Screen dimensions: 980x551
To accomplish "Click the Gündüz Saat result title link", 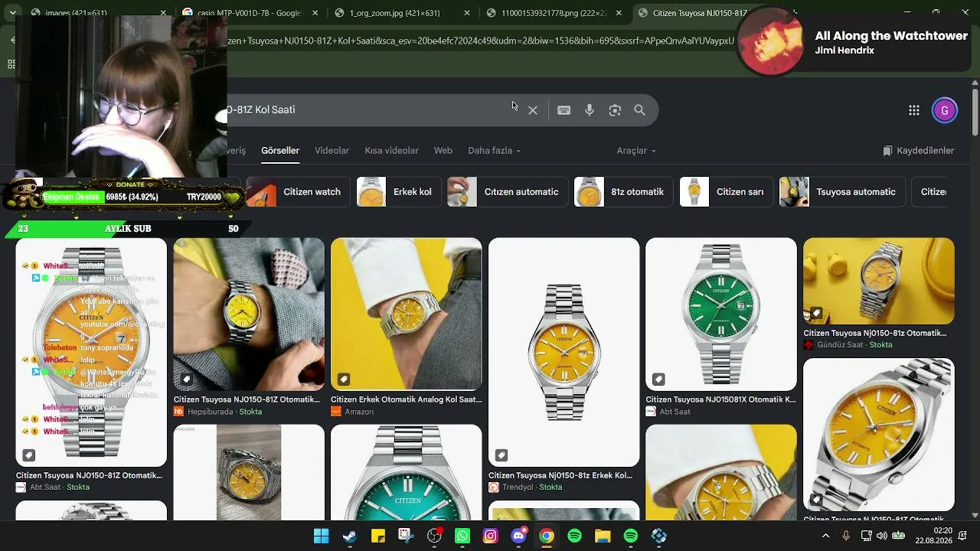I will [875, 334].
